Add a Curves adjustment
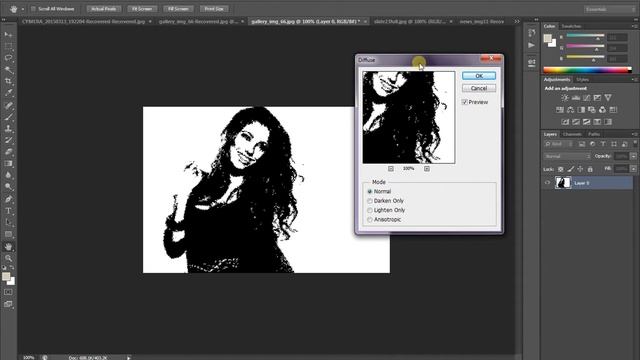The width and height of the screenshot is (640, 360). (587, 98)
